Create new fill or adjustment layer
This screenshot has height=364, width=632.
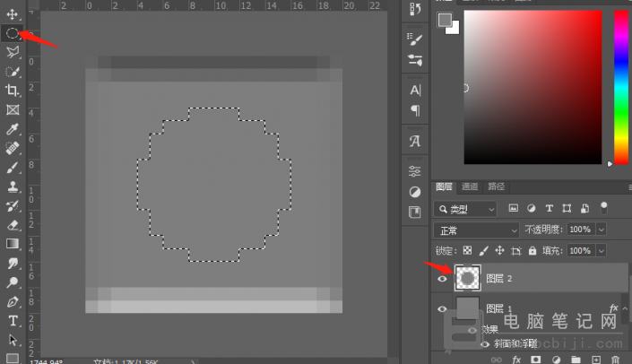click(x=556, y=360)
